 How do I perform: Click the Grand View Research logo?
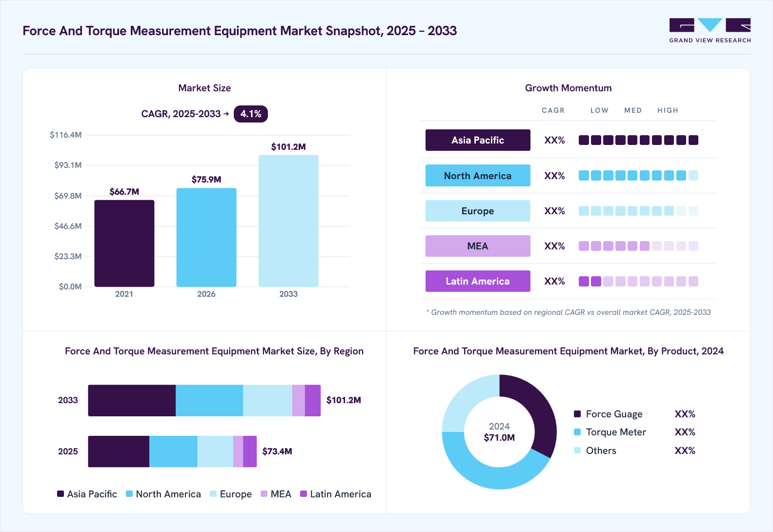pos(710,31)
